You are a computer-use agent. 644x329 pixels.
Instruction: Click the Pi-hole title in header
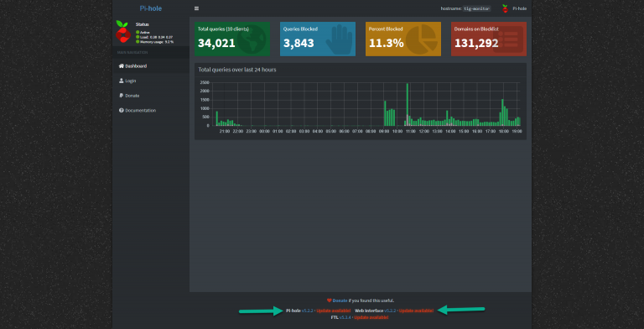coord(151,8)
